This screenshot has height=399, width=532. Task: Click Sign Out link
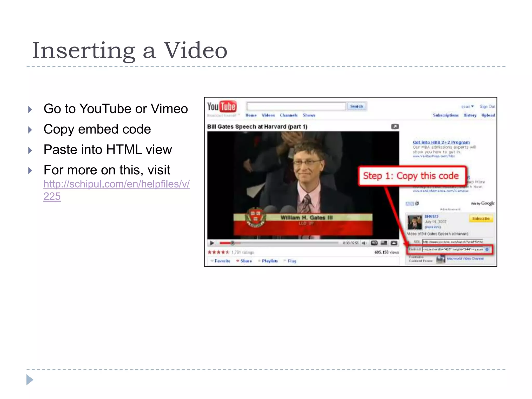[x=487, y=107]
